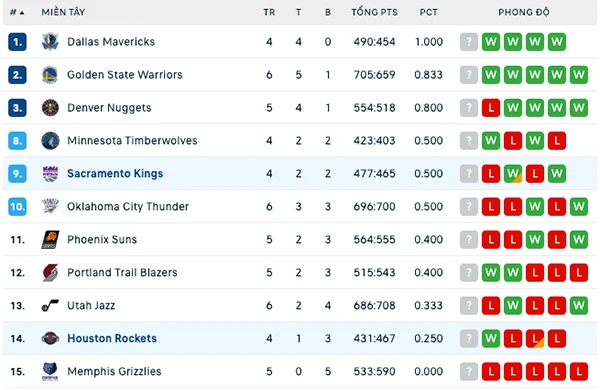This screenshot has width=600, height=390.
Task: Select the Minnesota Timberwolves logo
Action: [x=50, y=140]
